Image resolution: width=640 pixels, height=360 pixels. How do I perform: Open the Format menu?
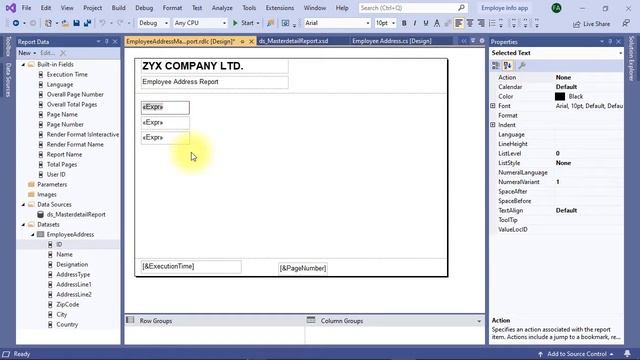tap(172, 8)
